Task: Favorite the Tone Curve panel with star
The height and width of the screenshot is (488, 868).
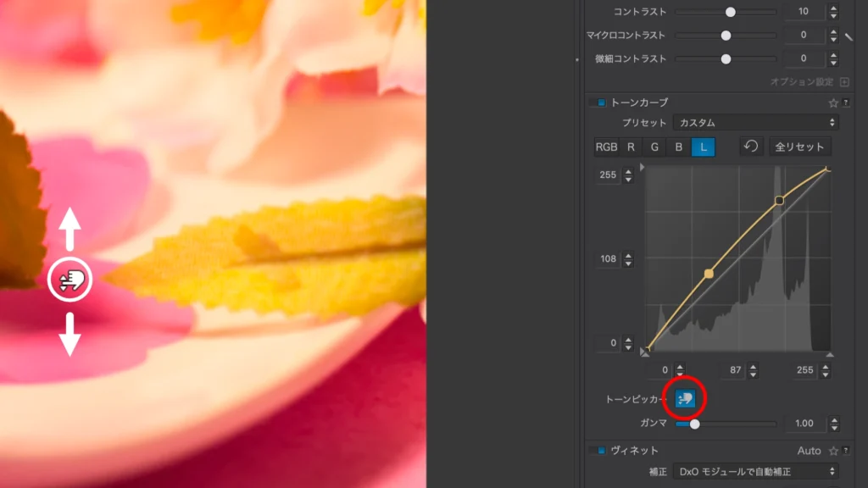Action: (832, 103)
